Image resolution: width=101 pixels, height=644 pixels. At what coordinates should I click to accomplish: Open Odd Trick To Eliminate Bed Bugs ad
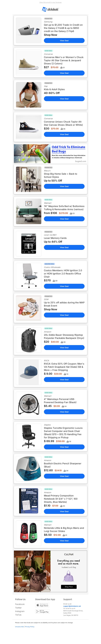[50, 154]
